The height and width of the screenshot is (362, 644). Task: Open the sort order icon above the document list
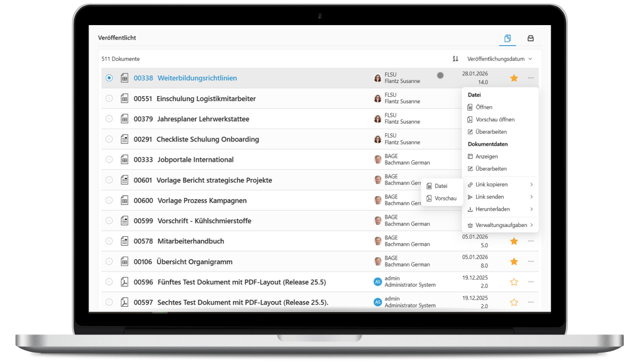pos(456,58)
